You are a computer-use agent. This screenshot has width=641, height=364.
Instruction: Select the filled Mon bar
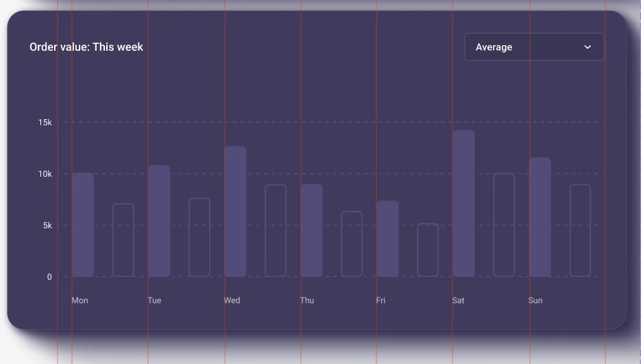tap(83, 225)
